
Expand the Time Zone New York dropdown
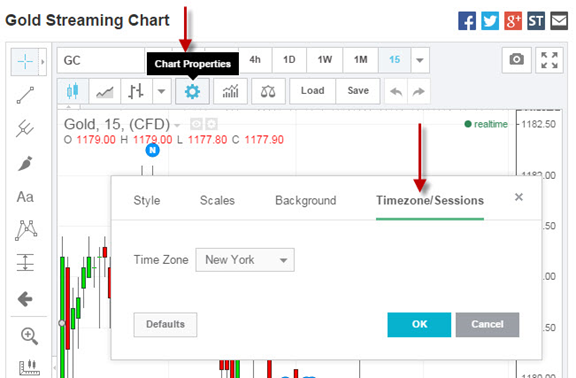(245, 260)
